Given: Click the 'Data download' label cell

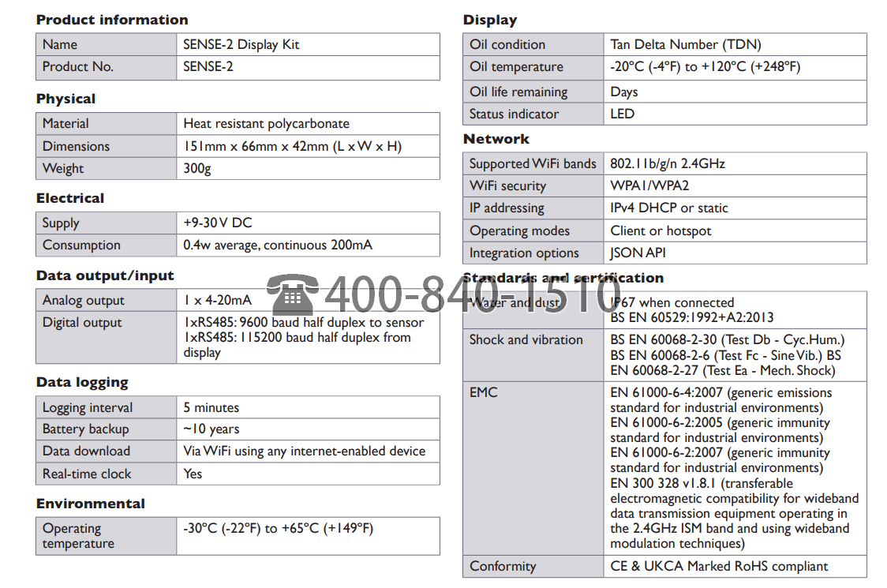Looking at the screenshot, I should coord(107,451).
